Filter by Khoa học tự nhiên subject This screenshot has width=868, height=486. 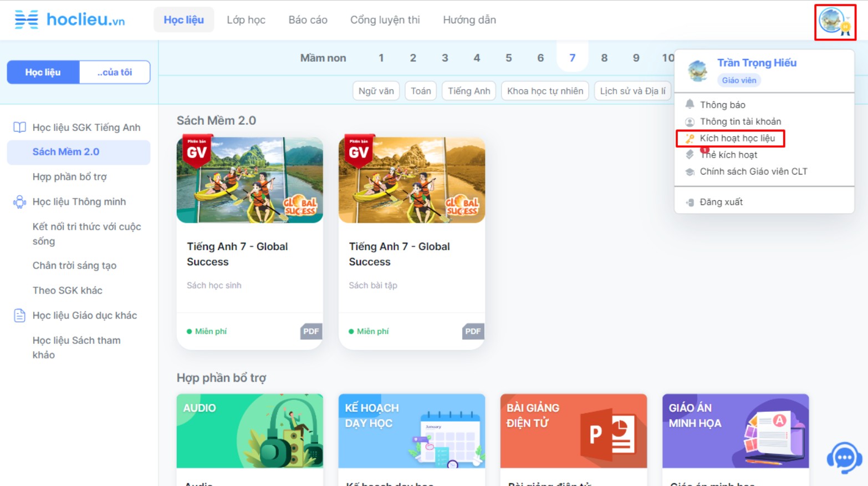pos(545,91)
